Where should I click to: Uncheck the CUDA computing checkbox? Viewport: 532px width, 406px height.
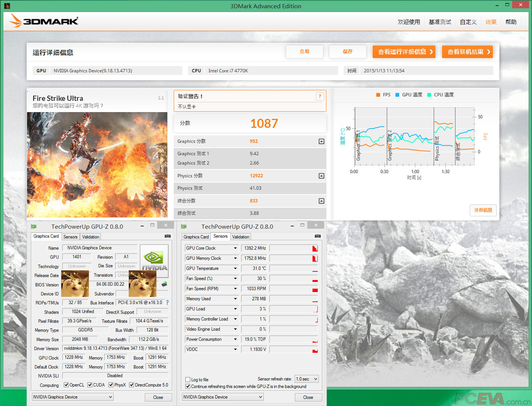click(90, 385)
